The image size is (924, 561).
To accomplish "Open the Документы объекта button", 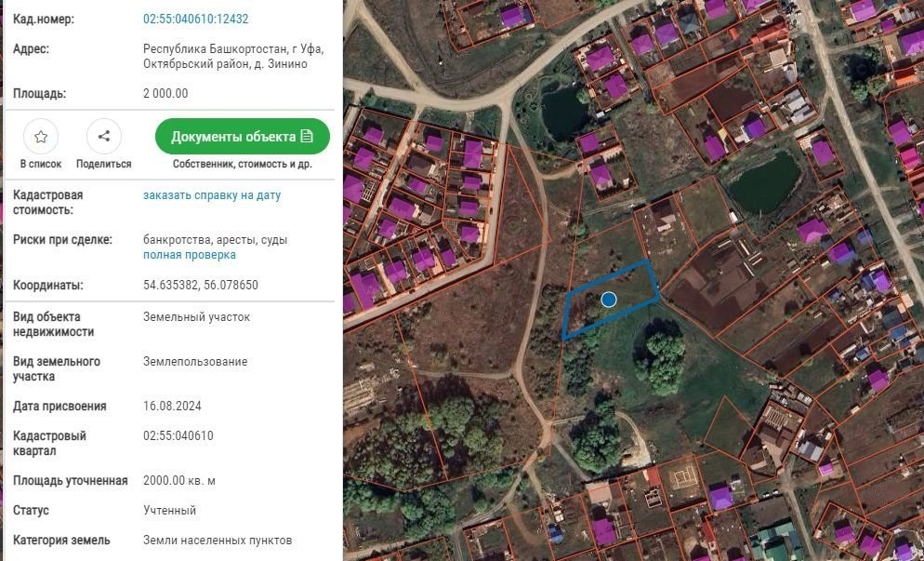I will [242, 137].
